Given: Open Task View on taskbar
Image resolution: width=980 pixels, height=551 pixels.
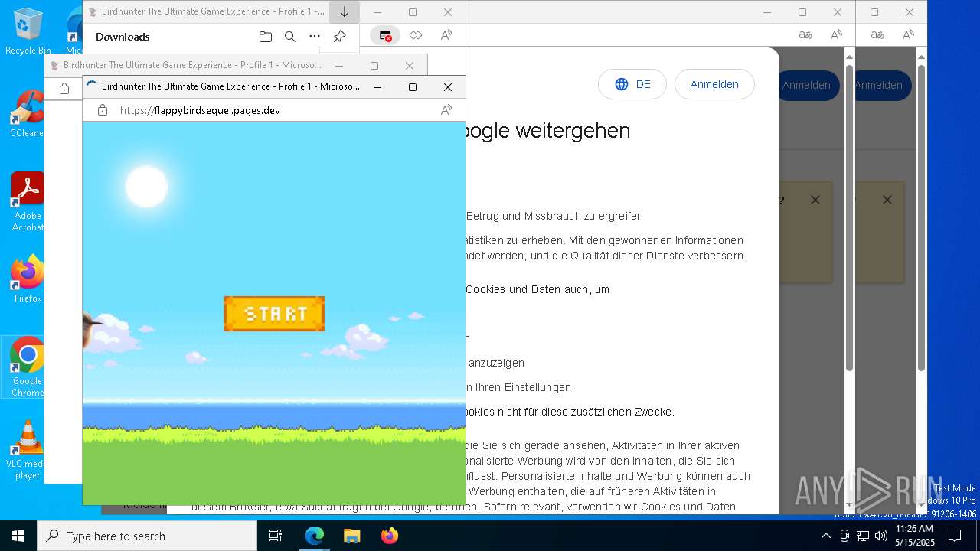Looking at the screenshot, I should (x=276, y=536).
